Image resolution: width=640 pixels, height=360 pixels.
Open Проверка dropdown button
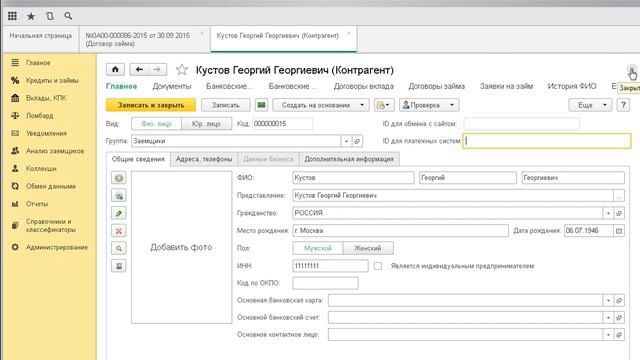pos(429,105)
